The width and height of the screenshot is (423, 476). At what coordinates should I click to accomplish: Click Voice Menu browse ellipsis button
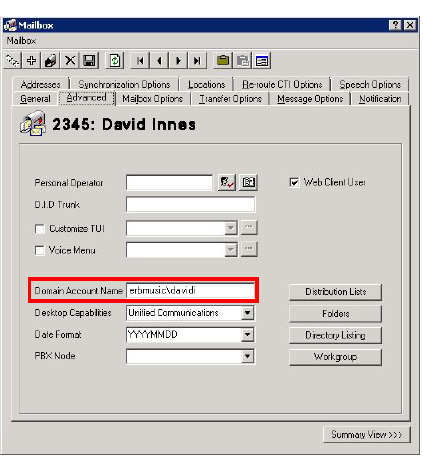[x=249, y=249]
